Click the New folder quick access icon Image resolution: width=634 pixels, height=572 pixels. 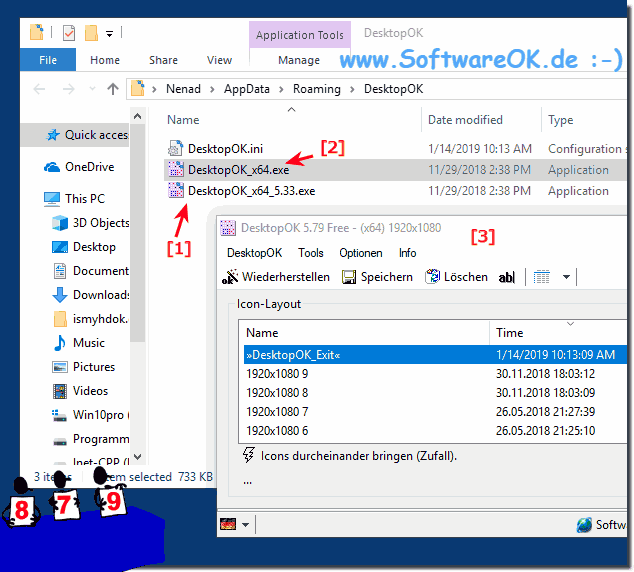point(91,33)
